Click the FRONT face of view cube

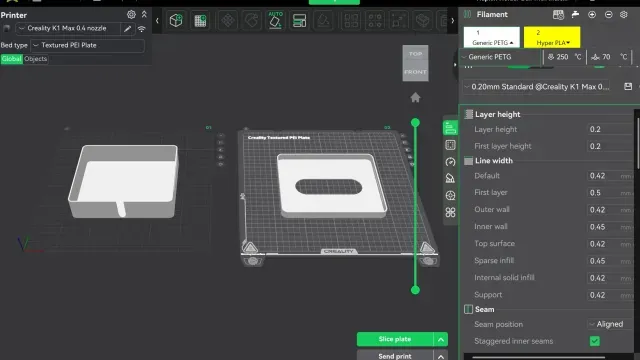pyautogui.click(x=416, y=72)
